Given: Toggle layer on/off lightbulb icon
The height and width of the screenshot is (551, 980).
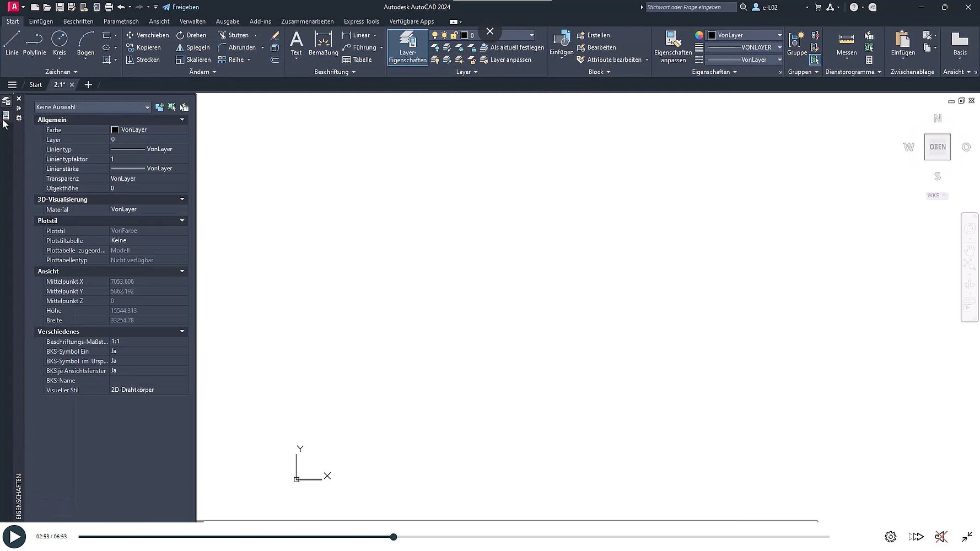Looking at the screenshot, I should [434, 35].
